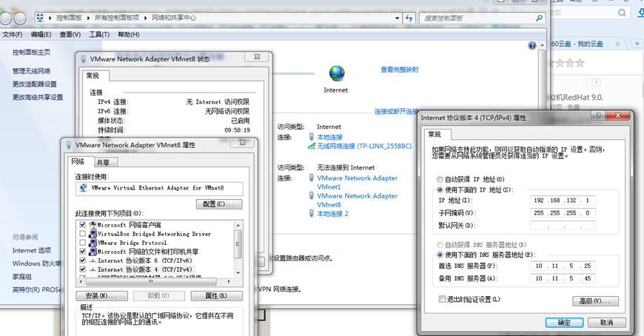
Task: Open 更改适配器设置 in the sidebar
Action: coord(35,84)
